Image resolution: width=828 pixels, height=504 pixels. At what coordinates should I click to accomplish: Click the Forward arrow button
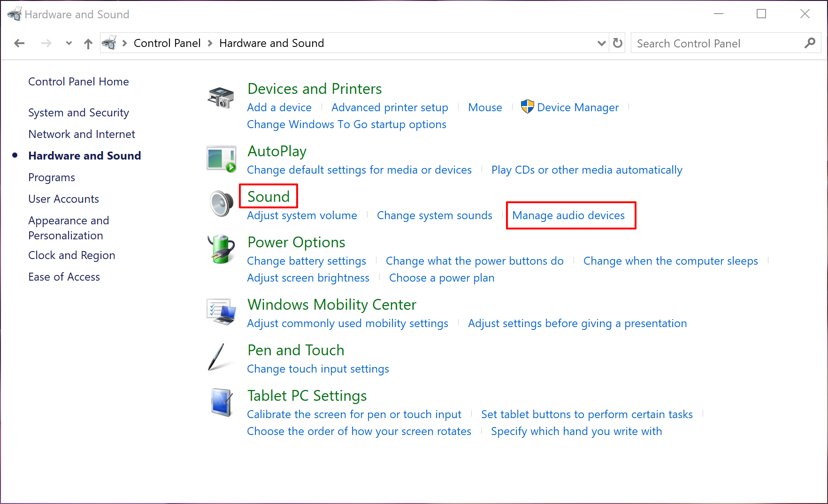point(46,43)
